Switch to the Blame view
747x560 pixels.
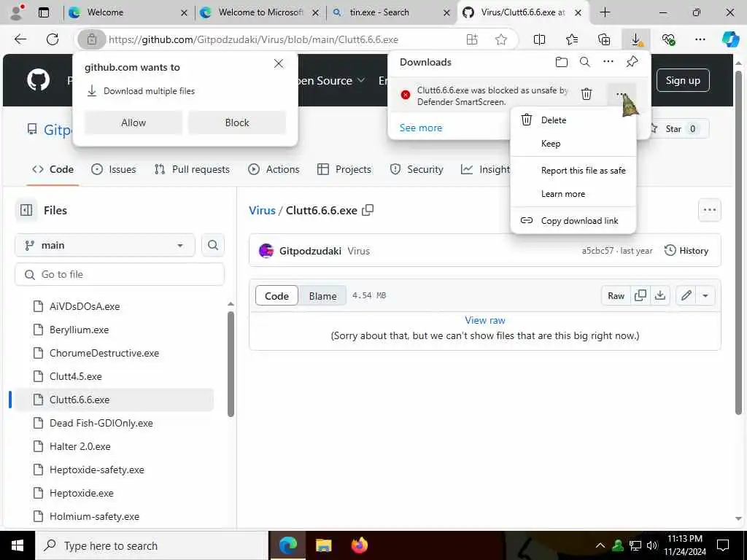pyautogui.click(x=322, y=296)
